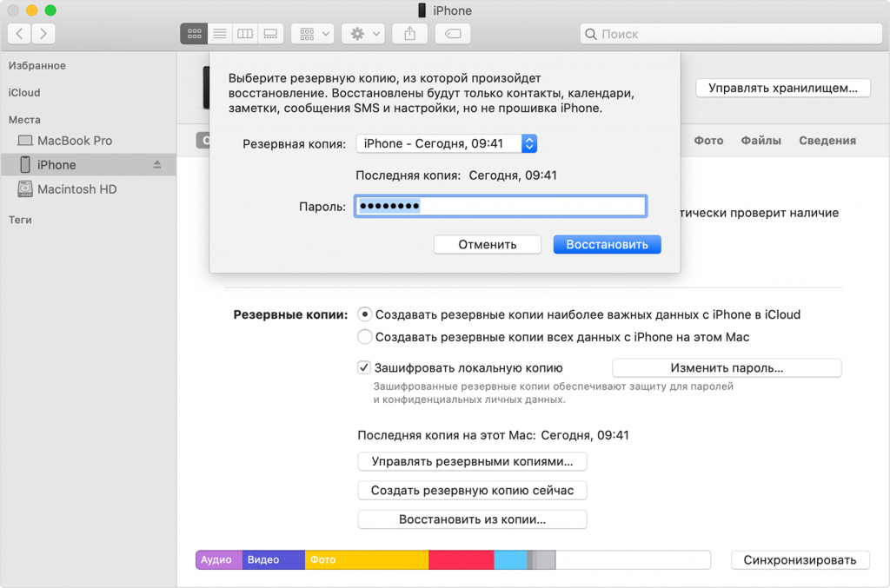Switch to icon view in toolbar

click(x=194, y=34)
